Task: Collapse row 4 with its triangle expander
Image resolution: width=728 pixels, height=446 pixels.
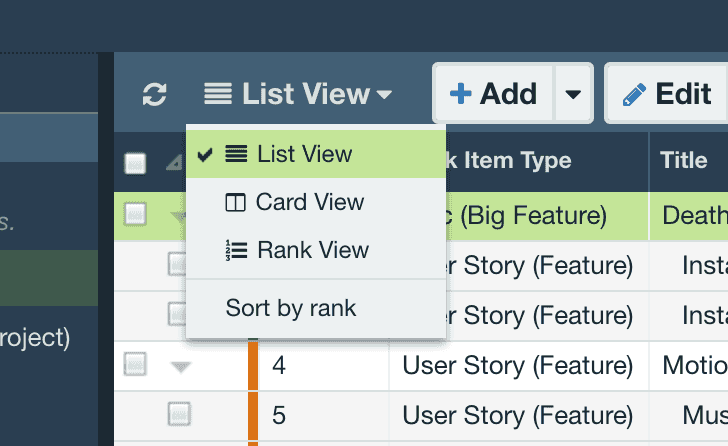Action: coord(181,368)
